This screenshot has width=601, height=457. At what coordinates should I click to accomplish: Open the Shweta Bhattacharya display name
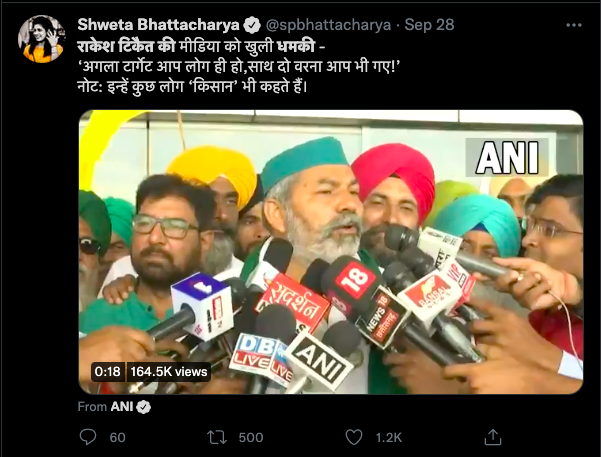pyautogui.click(x=158, y=25)
